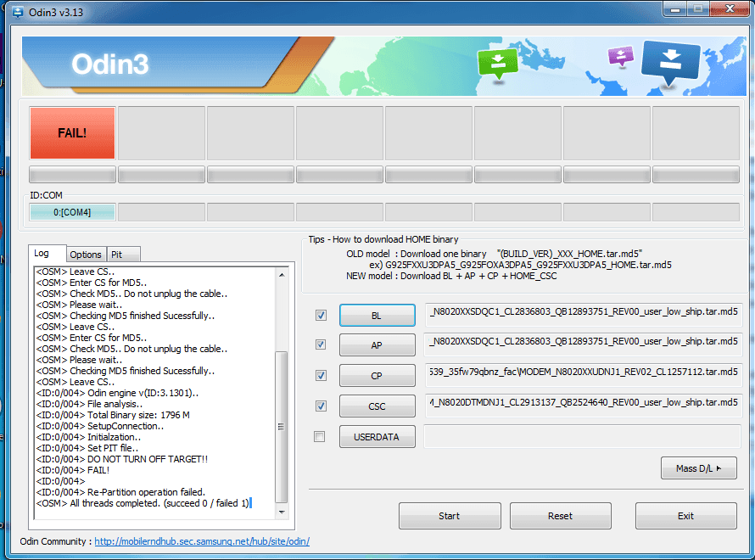Click the progress bar under FAIL! box
The width and height of the screenshot is (755, 560).
tap(72, 174)
